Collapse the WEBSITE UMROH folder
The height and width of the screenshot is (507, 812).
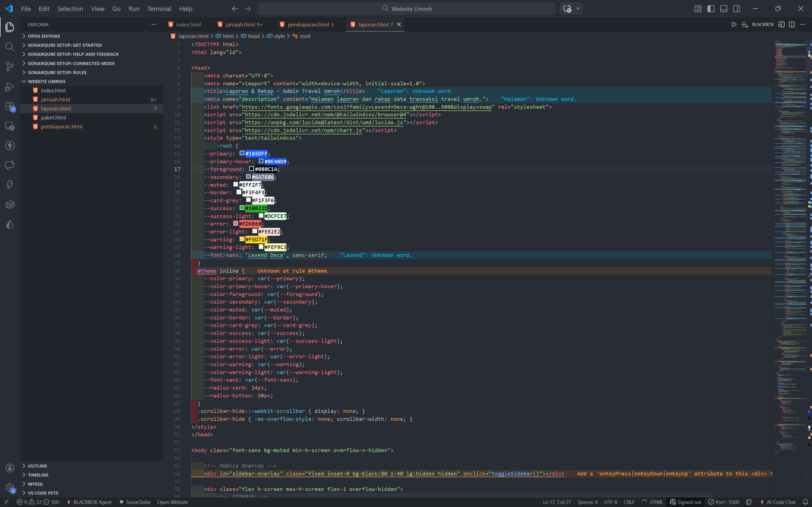pos(46,81)
